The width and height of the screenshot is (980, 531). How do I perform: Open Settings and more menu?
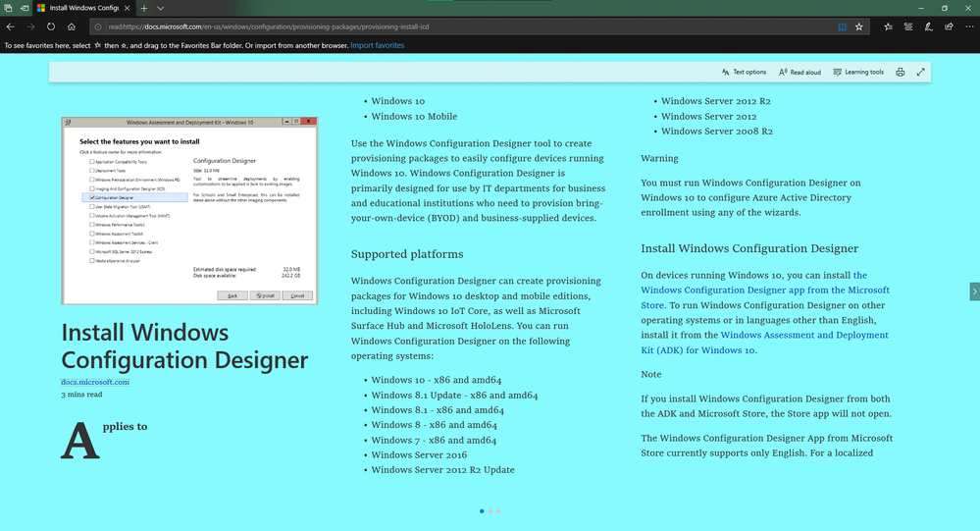click(x=969, y=27)
